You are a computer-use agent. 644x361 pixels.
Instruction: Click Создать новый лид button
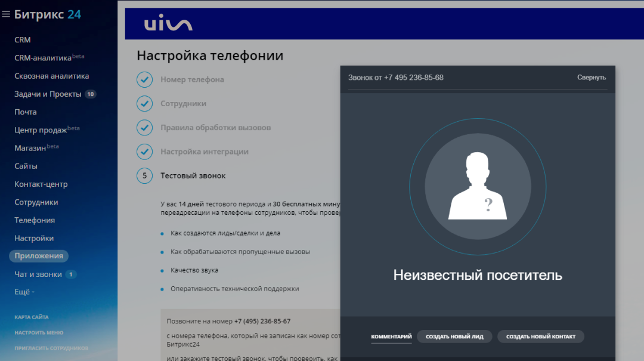click(454, 337)
